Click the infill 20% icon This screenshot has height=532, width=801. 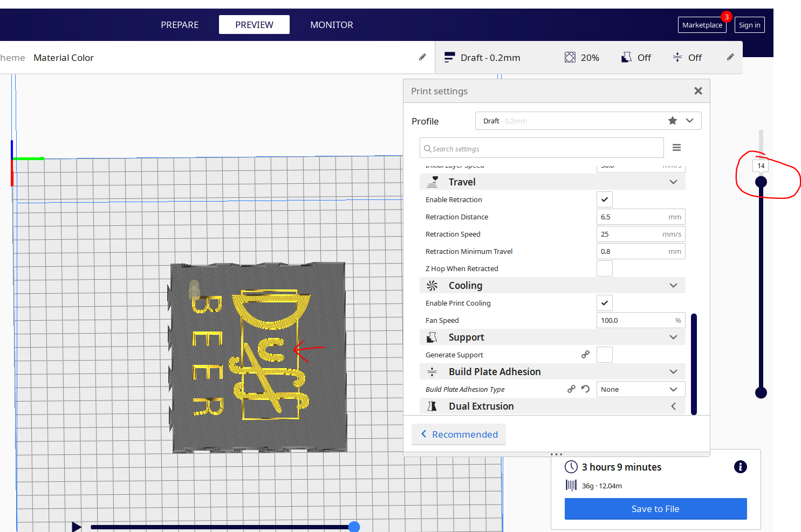coord(570,57)
